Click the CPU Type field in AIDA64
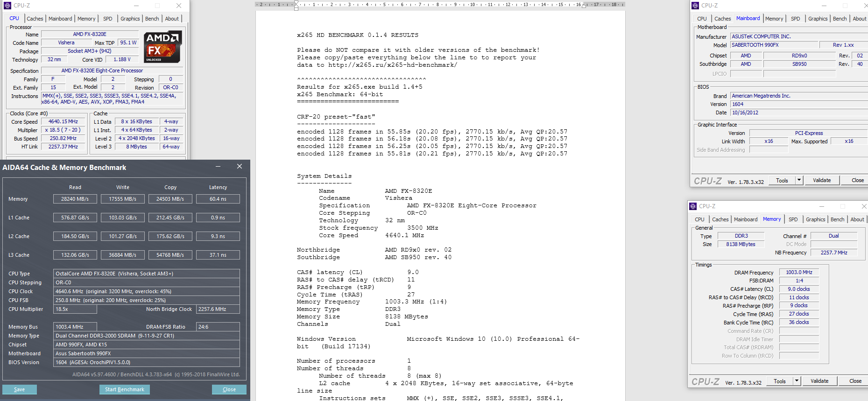Screen dimensions: 868x401 pos(147,274)
